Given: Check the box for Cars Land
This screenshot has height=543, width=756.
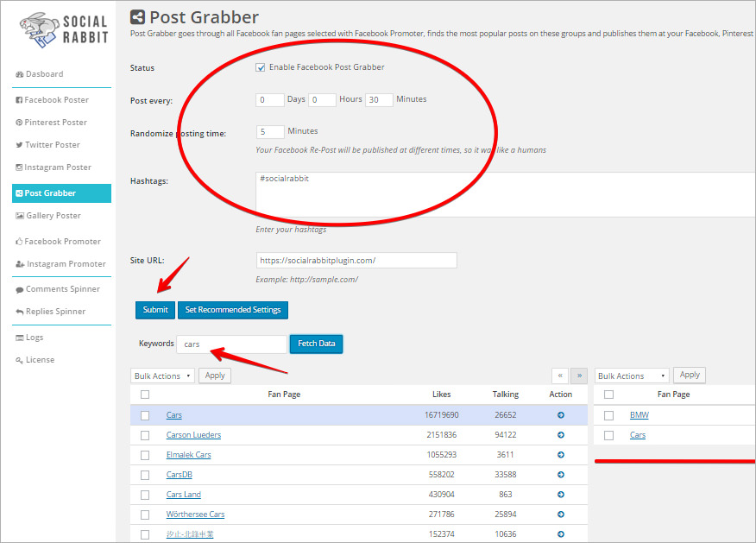Looking at the screenshot, I should (145, 495).
